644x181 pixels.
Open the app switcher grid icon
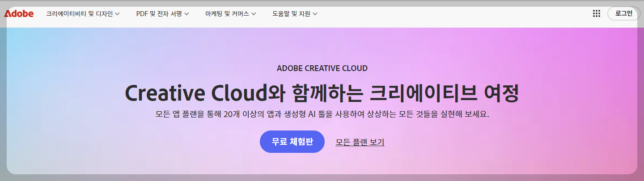596,13
